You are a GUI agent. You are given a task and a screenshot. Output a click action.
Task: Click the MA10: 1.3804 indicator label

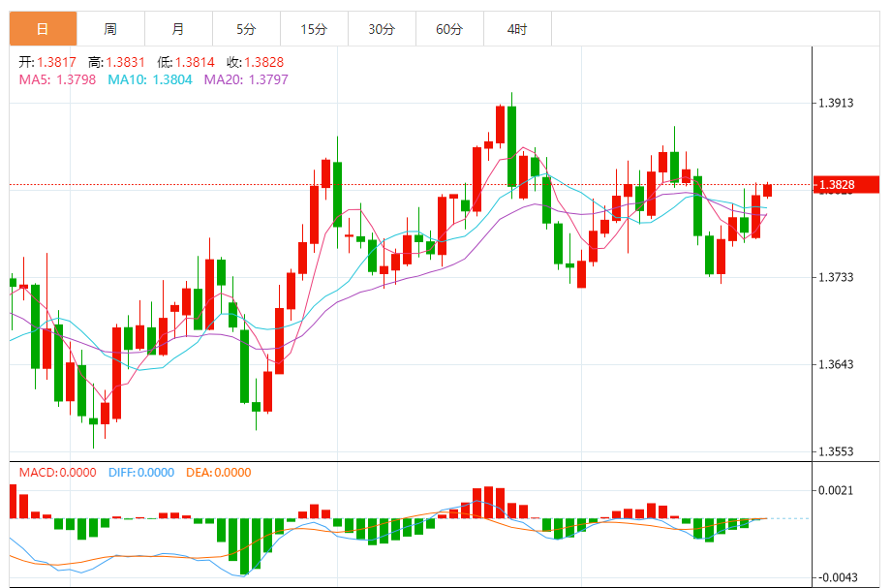(x=150, y=79)
